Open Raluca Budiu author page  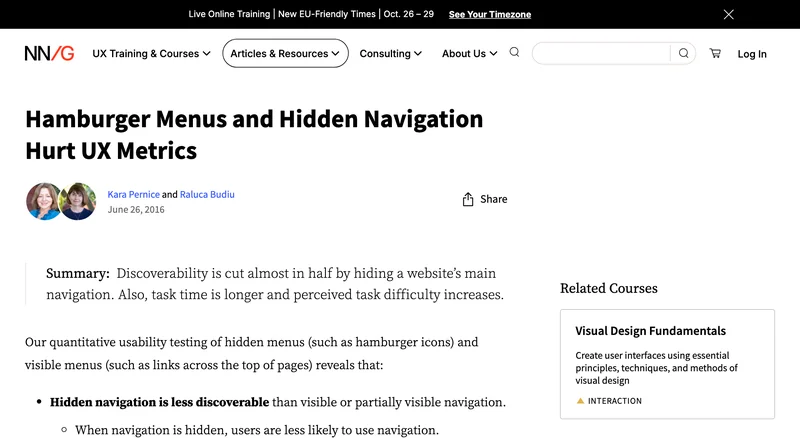tap(207, 194)
